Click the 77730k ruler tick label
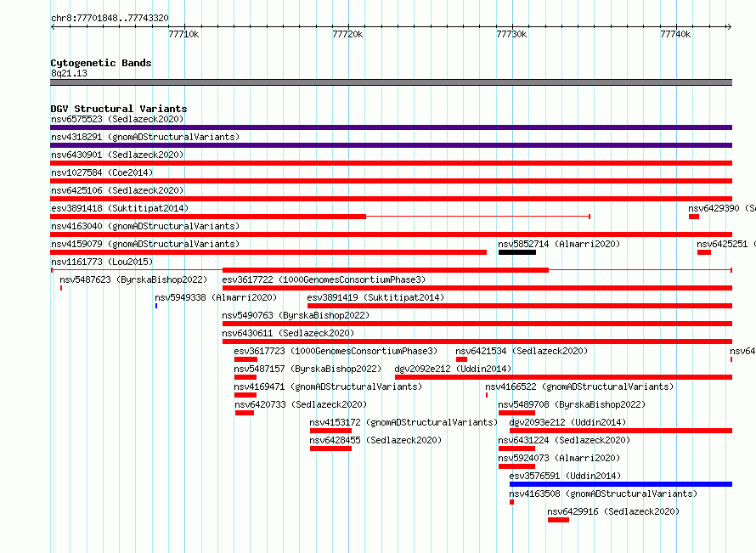This screenshot has width=756, height=553. pyautogui.click(x=511, y=34)
